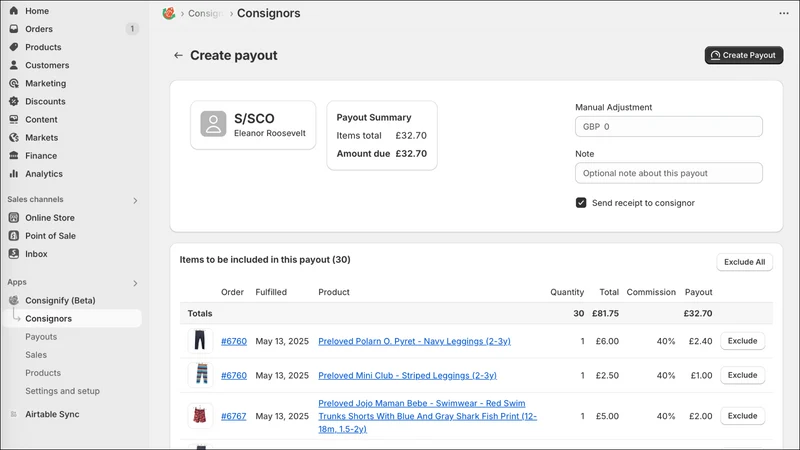The height and width of the screenshot is (450, 800).
Task: Click the Products tag icon
Action: [14, 47]
